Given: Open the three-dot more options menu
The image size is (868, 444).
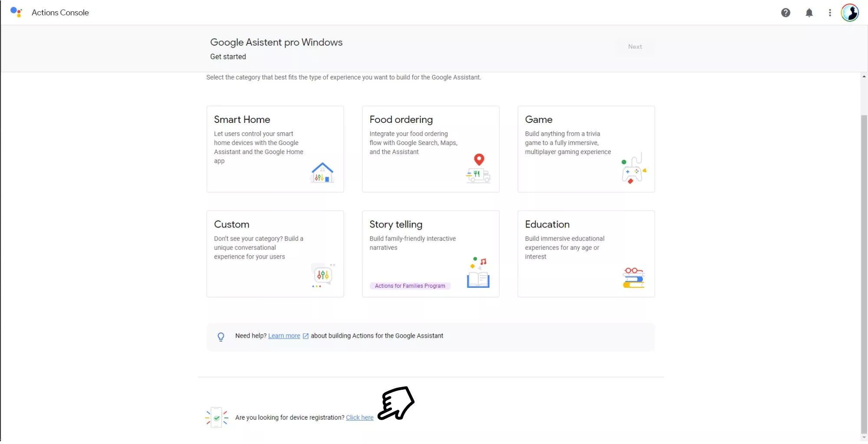Looking at the screenshot, I should 830,13.
